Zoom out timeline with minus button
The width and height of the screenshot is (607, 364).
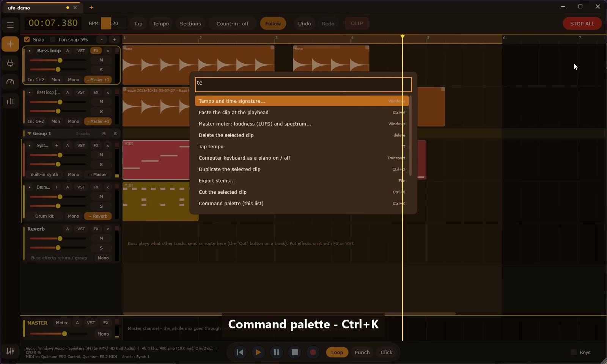click(x=102, y=39)
